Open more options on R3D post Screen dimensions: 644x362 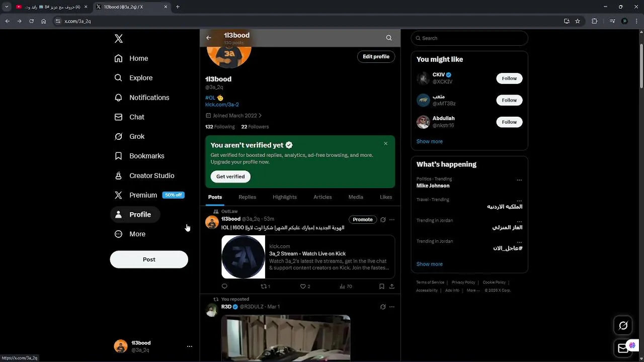click(x=392, y=307)
